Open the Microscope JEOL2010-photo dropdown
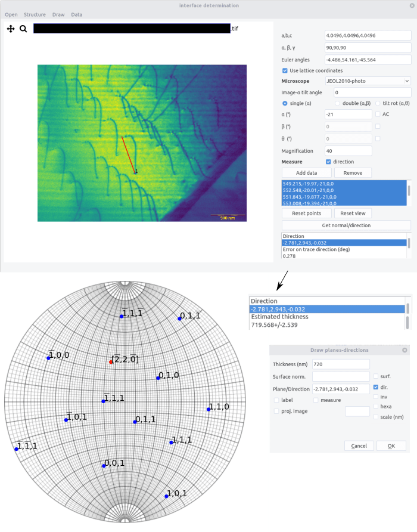The image size is (417, 532). pyautogui.click(x=368, y=81)
